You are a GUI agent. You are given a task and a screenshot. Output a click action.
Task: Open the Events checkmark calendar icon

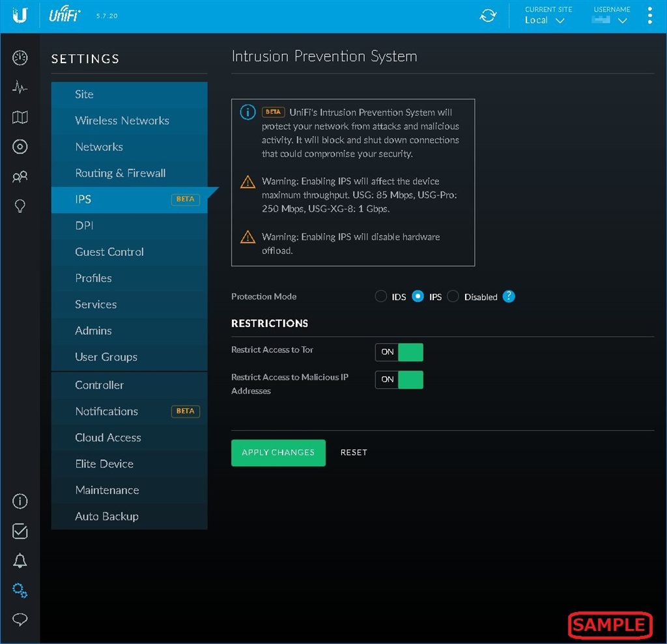tap(20, 531)
